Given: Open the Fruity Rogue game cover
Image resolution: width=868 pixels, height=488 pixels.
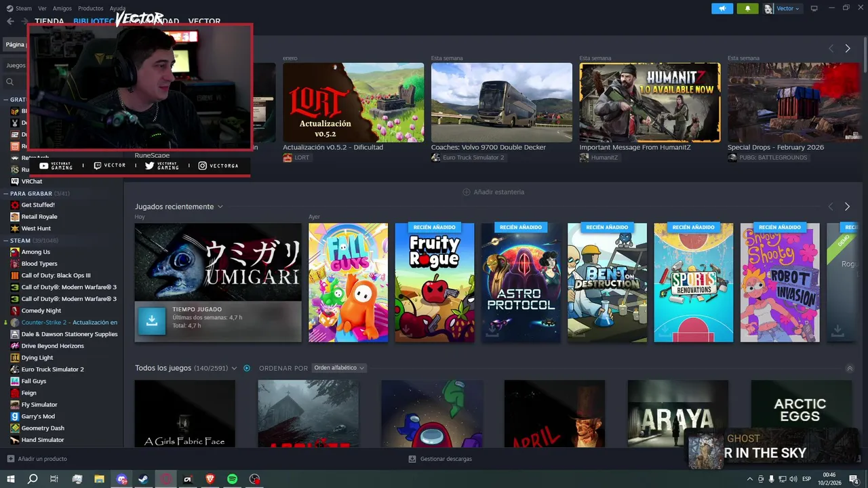Looking at the screenshot, I should [x=435, y=283].
